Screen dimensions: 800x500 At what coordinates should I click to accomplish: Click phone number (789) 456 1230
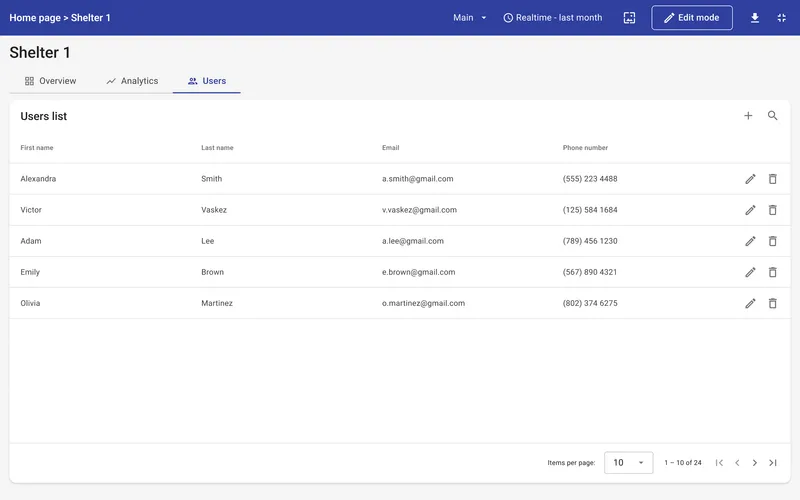pos(590,241)
